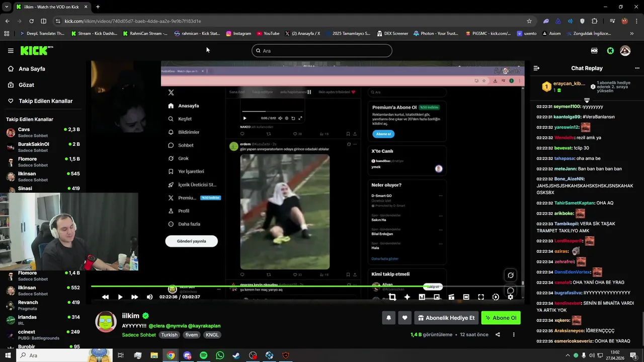Share the video via share icon
This screenshot has height=362, width=644.
(x=498, y=334)
